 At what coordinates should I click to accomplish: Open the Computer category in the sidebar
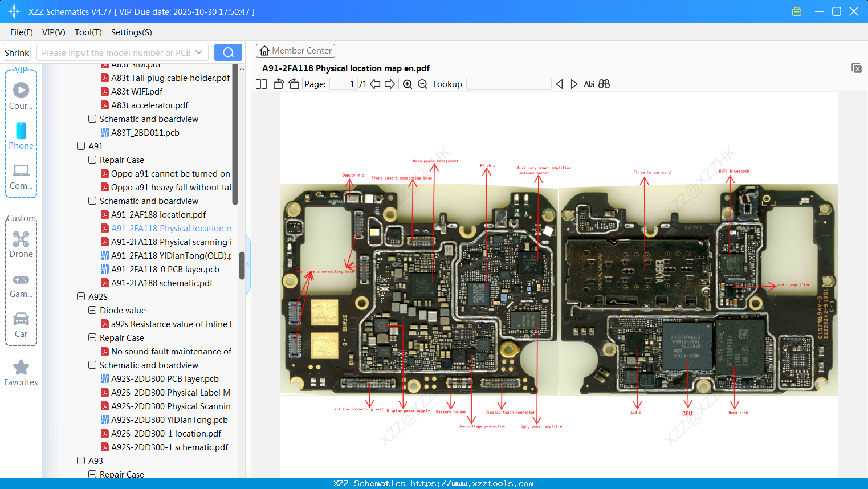(x=21, y=176)
